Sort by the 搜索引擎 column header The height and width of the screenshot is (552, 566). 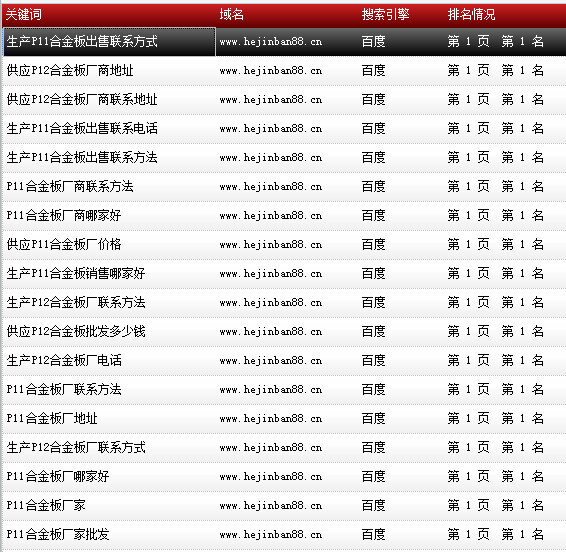386,15
